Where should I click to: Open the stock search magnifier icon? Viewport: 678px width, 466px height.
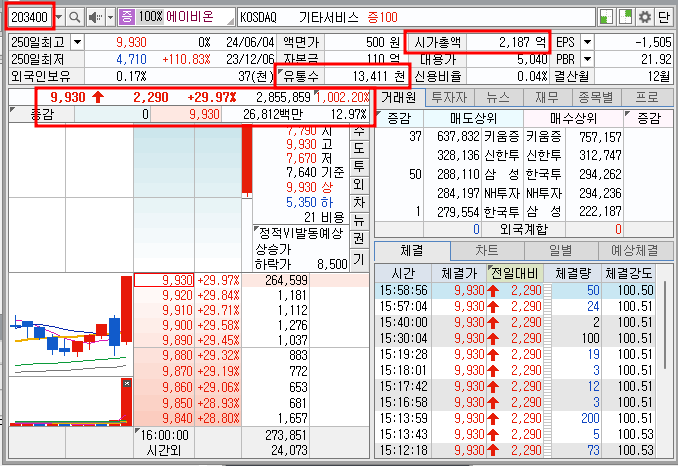(74, 17)
